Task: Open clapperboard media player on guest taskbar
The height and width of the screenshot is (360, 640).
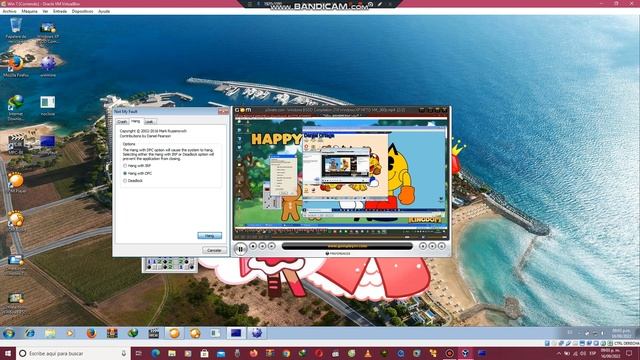Action: [153, 333]
